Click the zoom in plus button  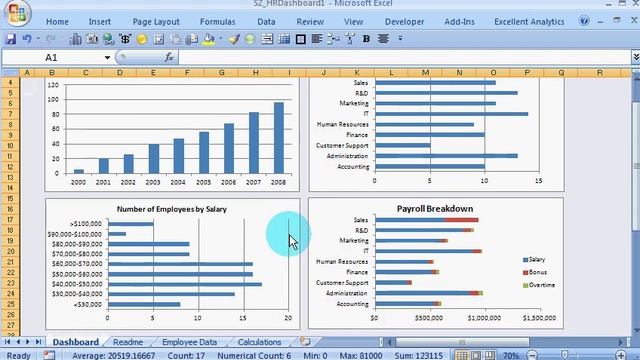point(621,355)
